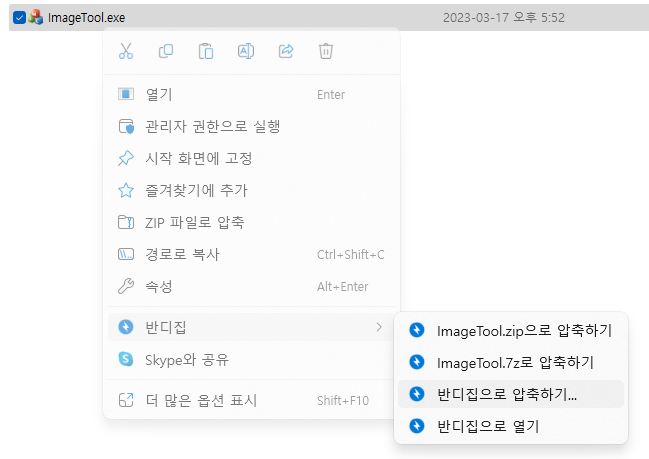Click the shield icon beside 관리자 권한으로 실행
The image size is (649, 459).
(126, 126)
